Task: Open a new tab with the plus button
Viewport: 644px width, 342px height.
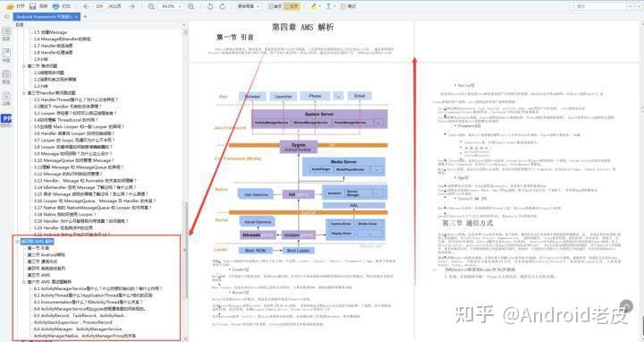Action: point(86,16)
